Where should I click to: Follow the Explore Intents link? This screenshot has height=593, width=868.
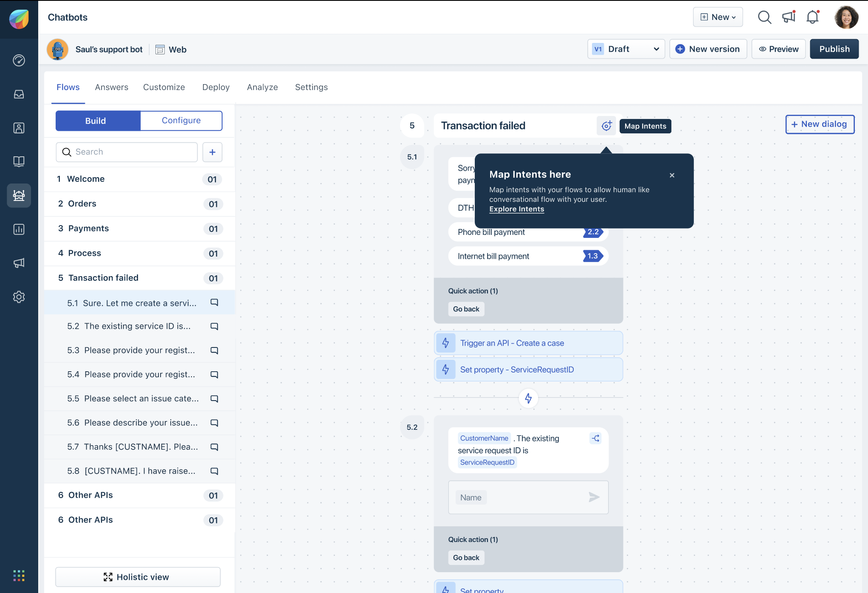coord(516,209)
